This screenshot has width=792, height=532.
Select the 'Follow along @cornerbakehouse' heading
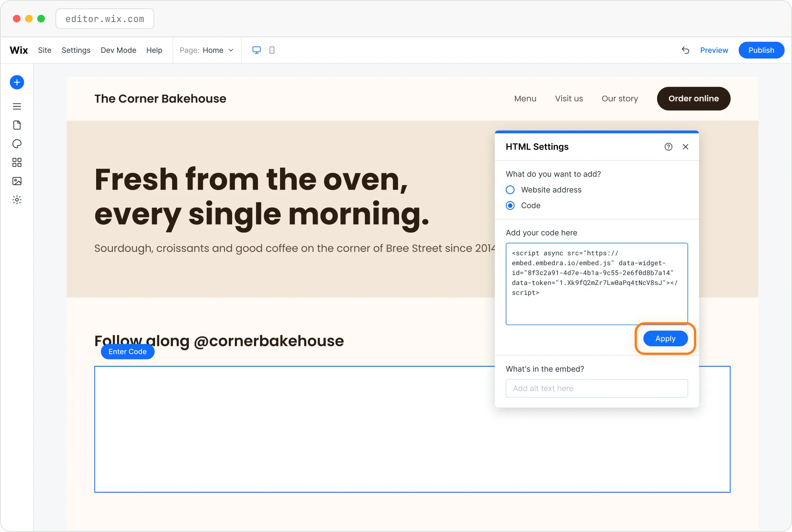click(x=219, y=341)
